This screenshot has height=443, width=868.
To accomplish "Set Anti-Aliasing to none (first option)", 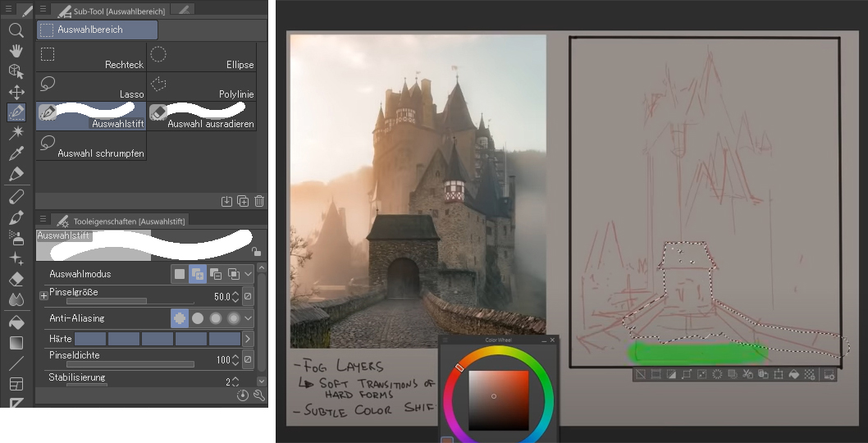I will coord(179,318).
